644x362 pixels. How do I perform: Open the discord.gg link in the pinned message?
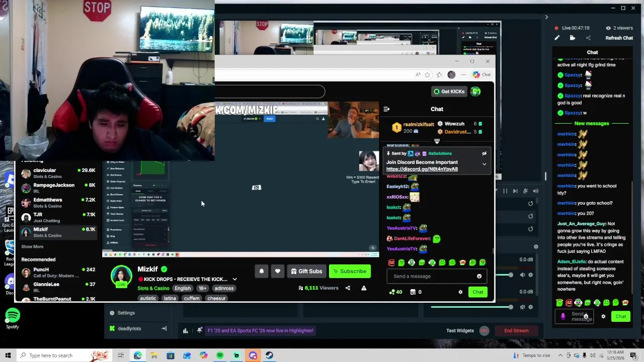coord(422,169)
